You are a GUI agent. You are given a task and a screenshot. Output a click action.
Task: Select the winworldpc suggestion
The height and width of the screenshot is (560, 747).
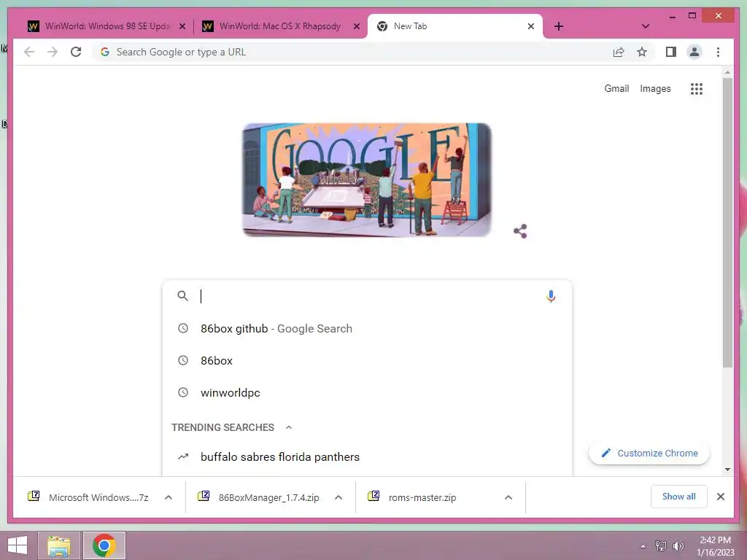pyautogui.click(x=367, y=392)
